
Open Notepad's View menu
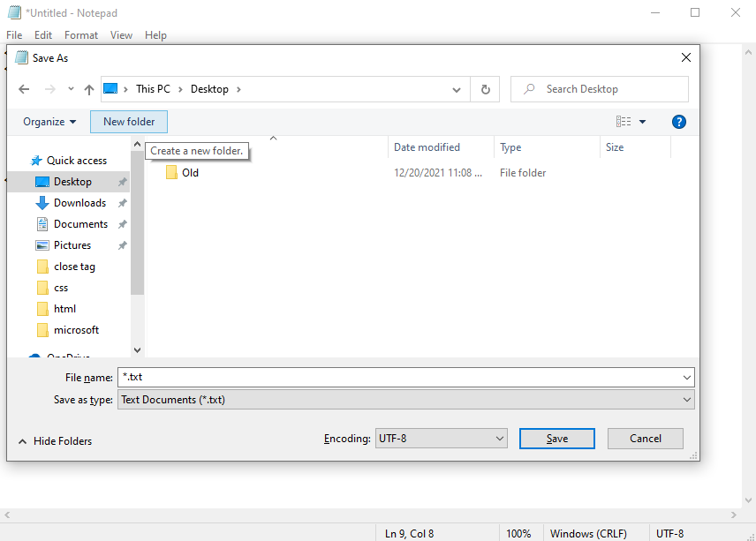(121, 35)
